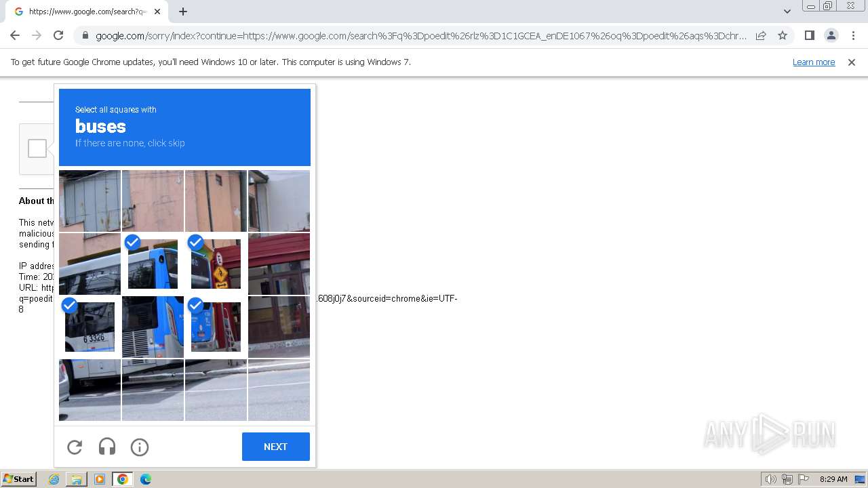Click the blue NEXT button
The image size is (868, 488).
tap(275, 447)
